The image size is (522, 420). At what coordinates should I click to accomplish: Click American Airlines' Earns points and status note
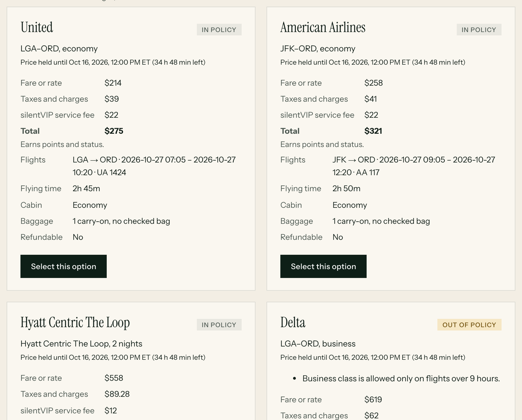[322, 145]
